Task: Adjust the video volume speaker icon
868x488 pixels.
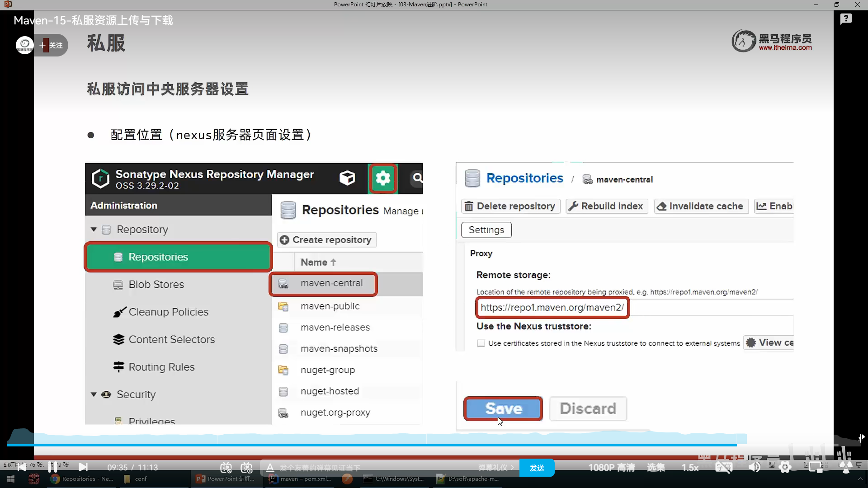Action: tap(754, 467)
